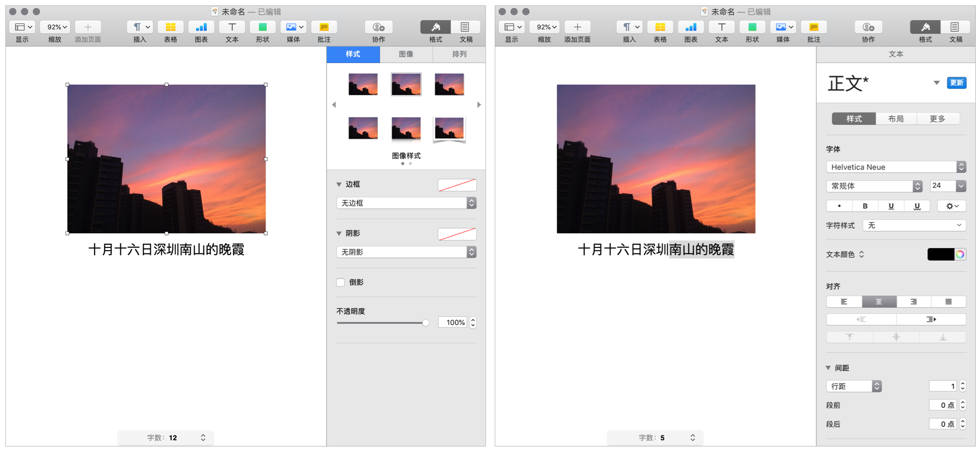
Task: Open the 常规体 typeface dropdown
Action: click(874, 186)
